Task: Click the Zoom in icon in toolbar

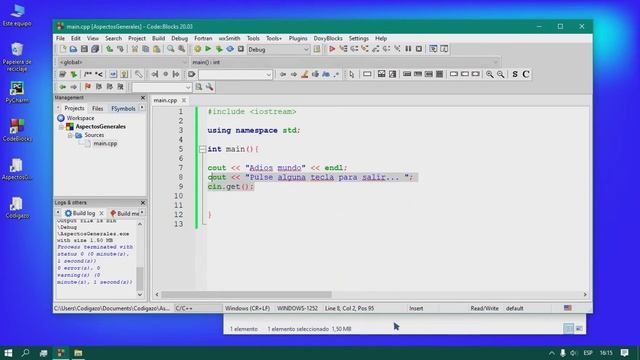Action: (489, 74)
